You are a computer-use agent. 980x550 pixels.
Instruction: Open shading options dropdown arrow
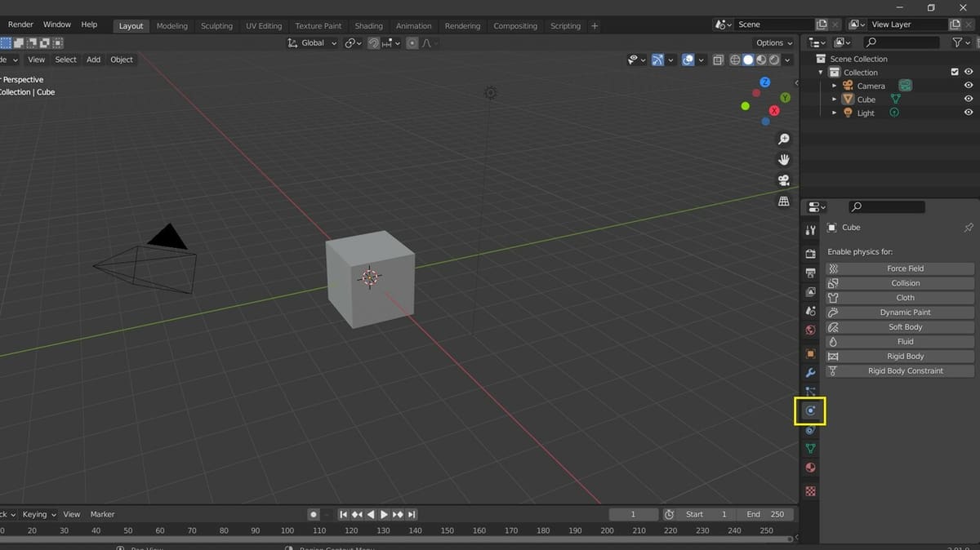[x=787, y=60]
